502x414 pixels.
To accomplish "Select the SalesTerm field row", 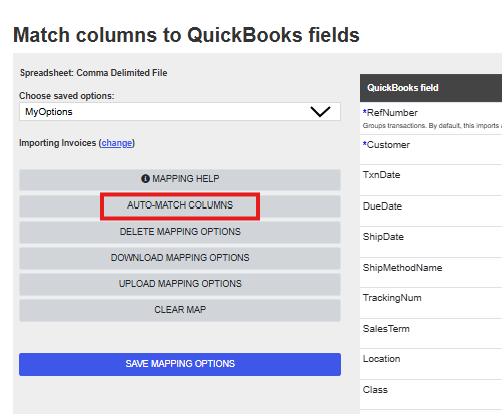I will (431, 334).
